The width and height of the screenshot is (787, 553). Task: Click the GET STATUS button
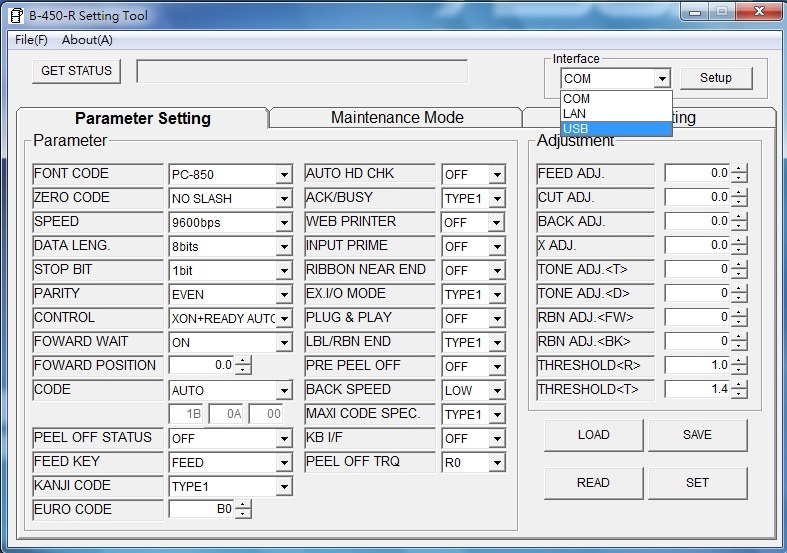click(x=77, y=71)
